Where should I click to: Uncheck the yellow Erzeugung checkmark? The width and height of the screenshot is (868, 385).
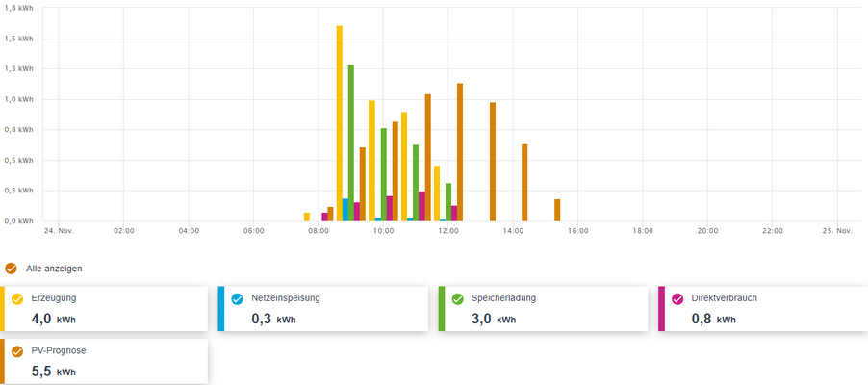click(x=17, y=299)
